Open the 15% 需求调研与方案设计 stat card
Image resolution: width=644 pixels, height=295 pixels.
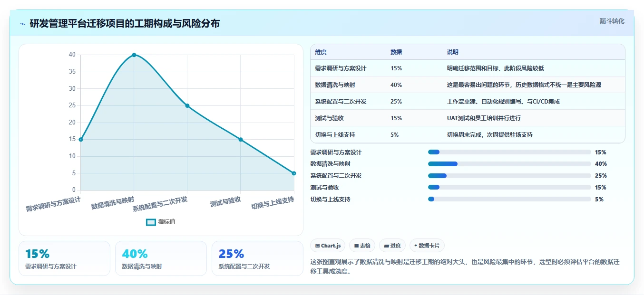tap(64, 258)
